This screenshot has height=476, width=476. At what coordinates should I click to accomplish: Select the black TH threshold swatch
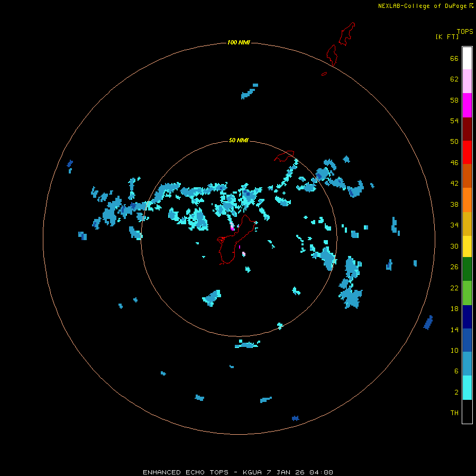[x=467, y=411]
